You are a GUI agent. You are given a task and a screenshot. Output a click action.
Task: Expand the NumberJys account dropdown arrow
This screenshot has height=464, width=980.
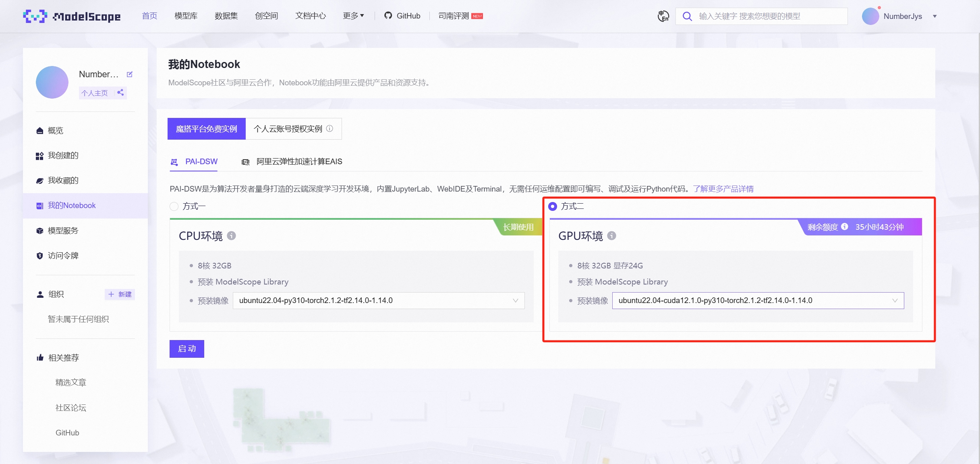935,16
